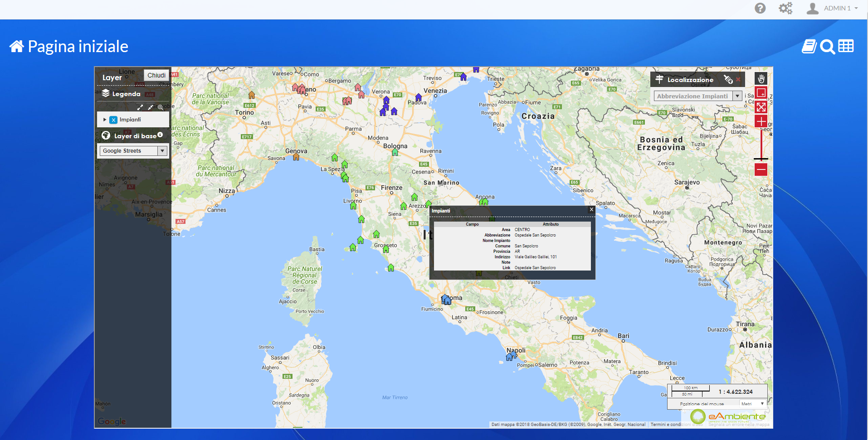The width and height of the screenshot is (868, 440).
Task: Click the Campo column header in the popup
Action: click(472, 224)
